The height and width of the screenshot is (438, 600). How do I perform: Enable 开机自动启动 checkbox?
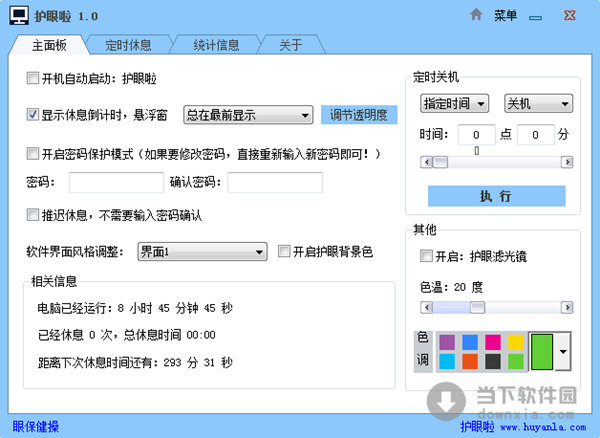(x=33, y=78)
